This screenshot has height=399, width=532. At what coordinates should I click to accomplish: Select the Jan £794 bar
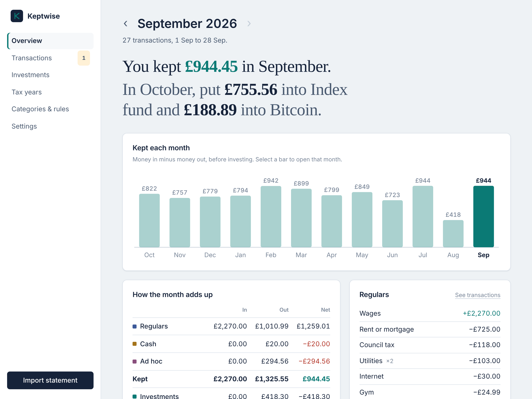pyautogui.click(x=241, y=221)
